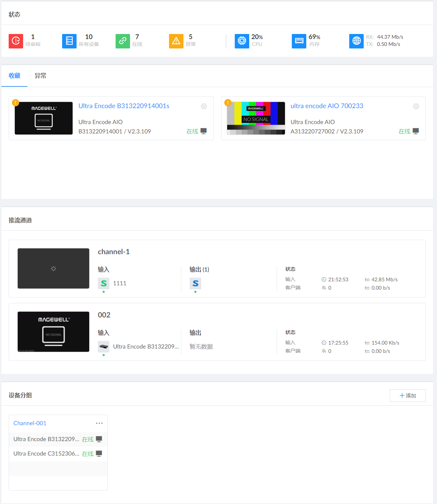
Task: Select the 收藏 tab
Action: click(x=14, y=76)
